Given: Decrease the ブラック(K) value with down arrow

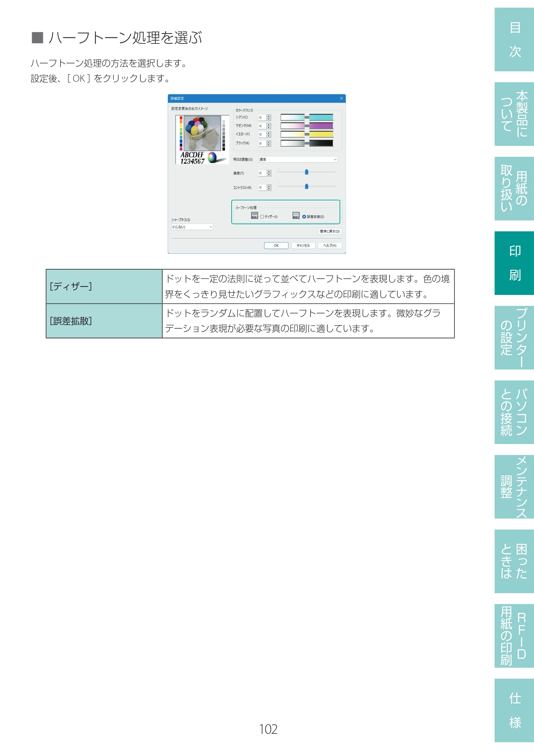Looking at the screenshot, I should pos(269,145).
